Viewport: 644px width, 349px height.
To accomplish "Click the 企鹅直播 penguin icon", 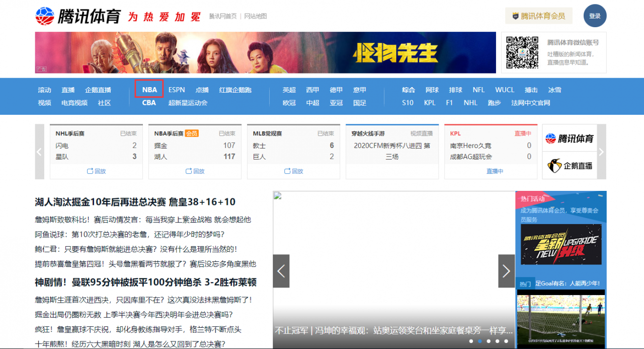I will (x=554, y=165).
